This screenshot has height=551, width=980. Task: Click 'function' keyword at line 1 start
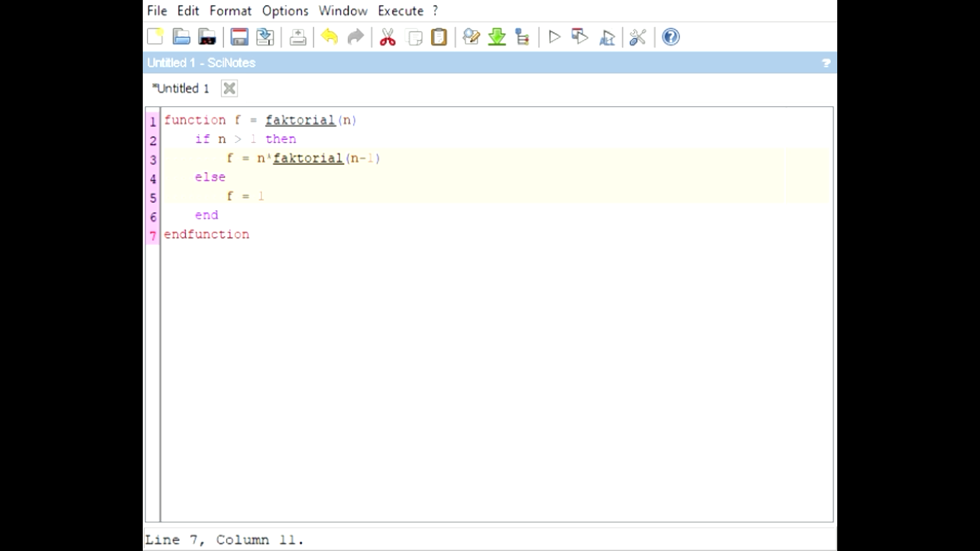coord(195,120)
